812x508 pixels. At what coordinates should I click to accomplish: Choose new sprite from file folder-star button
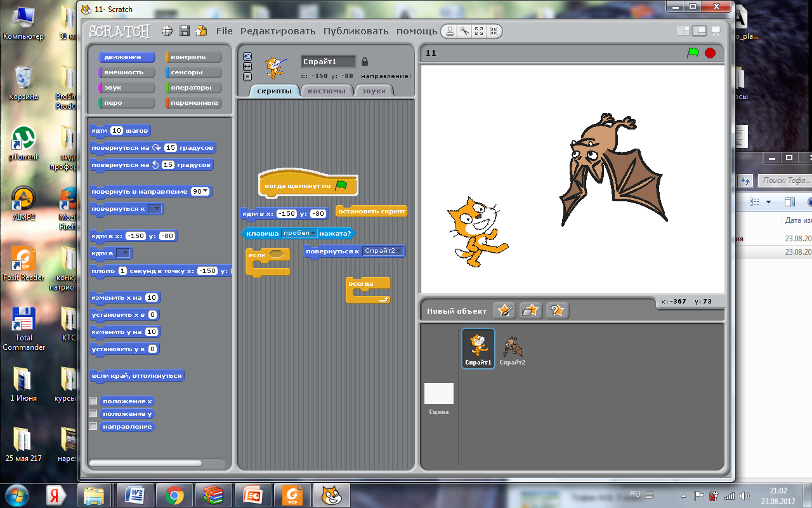(531, 311)
